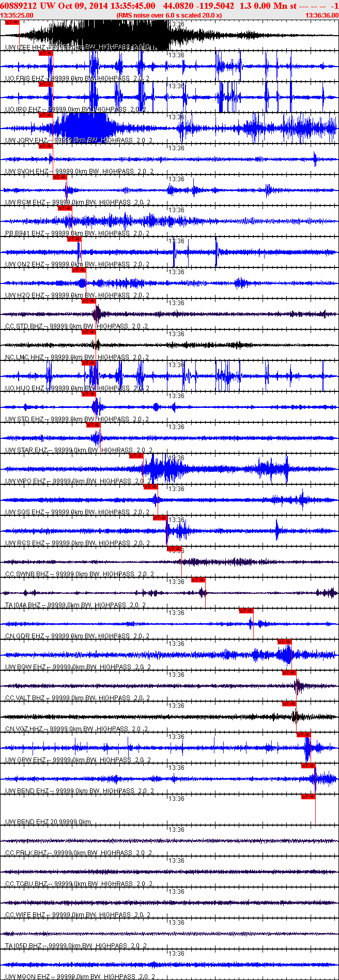Select the CC TCBU BHZ station label
Image resolution: width=339 pixels, height=980 pixels.
click(x=79, y=884)
